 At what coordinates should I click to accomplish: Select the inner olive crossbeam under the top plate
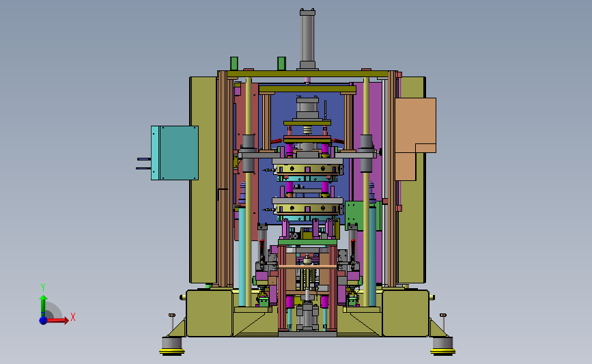(x=307, y=90)
